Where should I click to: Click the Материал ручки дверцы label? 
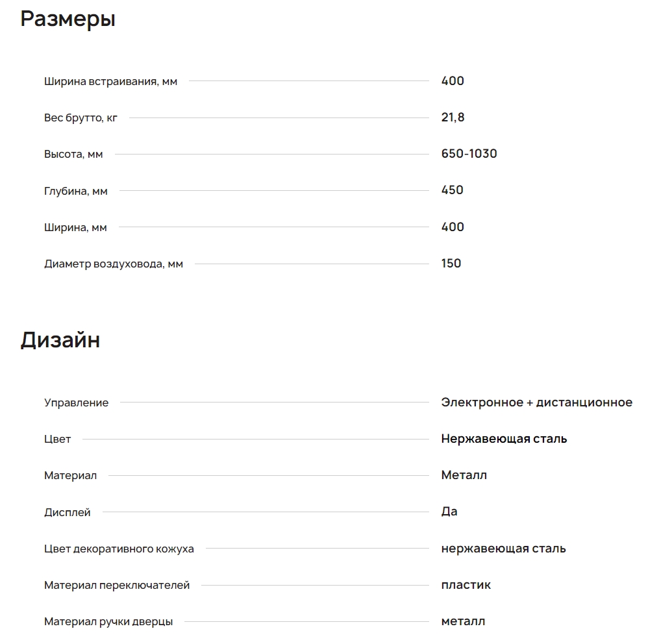pyautogui.click(x=108, y=621)
